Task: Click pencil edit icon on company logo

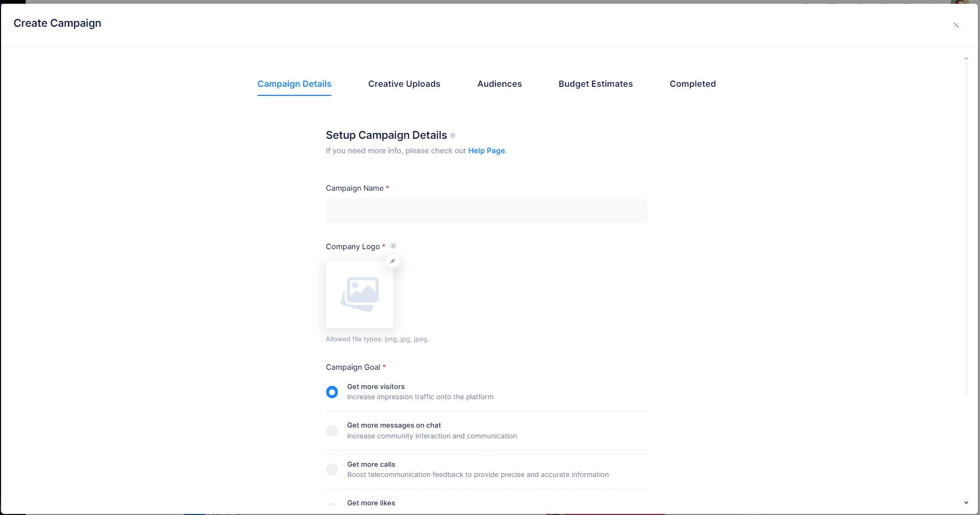Action: (x=393, y=261)
